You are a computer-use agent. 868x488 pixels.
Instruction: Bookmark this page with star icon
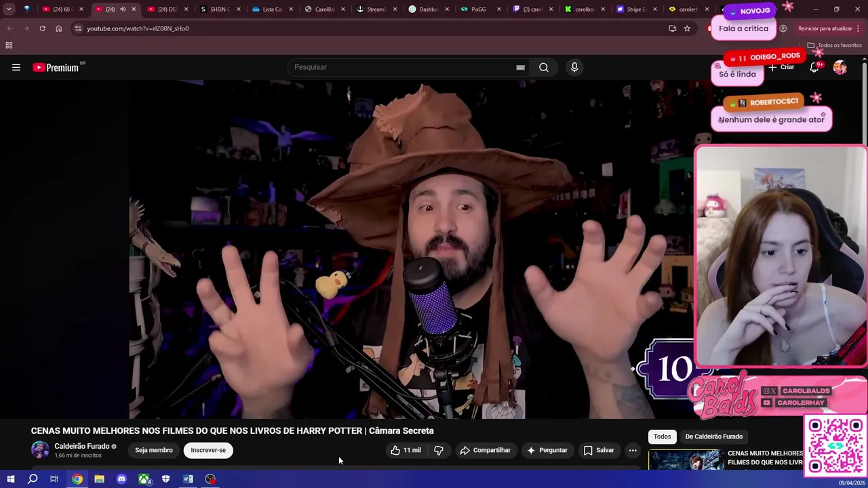tap(687, 28)
